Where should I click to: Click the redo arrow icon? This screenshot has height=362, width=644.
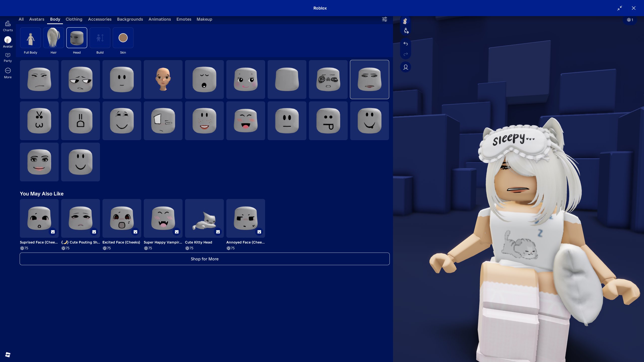tap(406, 54)
